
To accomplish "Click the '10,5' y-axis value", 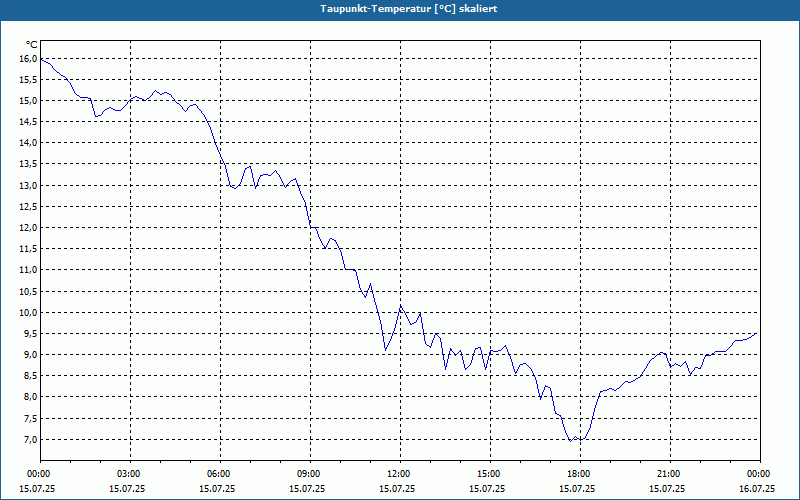I will 29,292.
